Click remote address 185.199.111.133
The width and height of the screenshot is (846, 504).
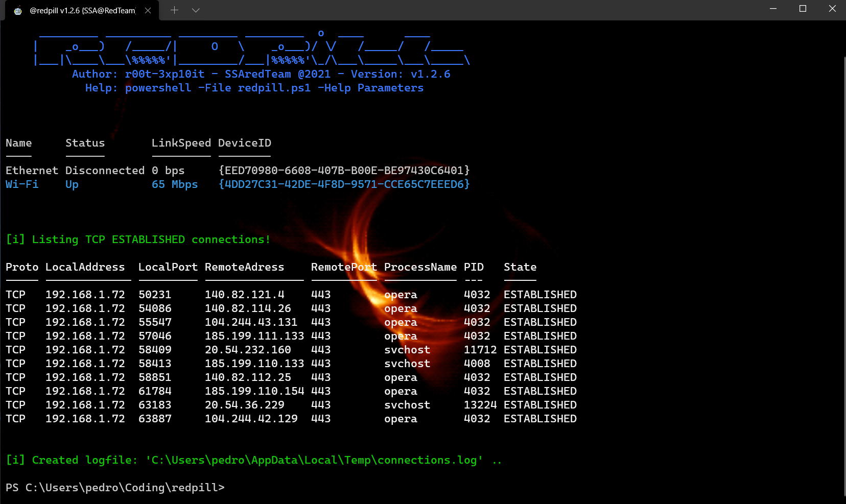point(254,336)
